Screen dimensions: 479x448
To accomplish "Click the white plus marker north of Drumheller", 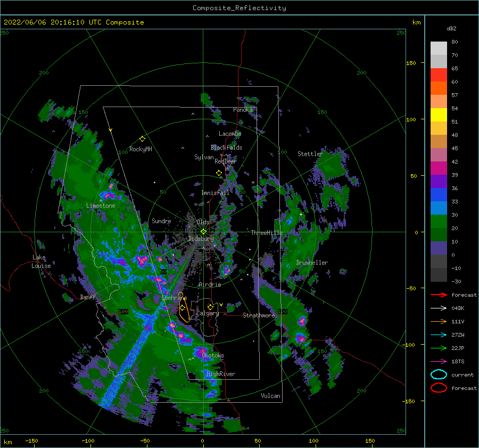I will (x=301, y=214).
